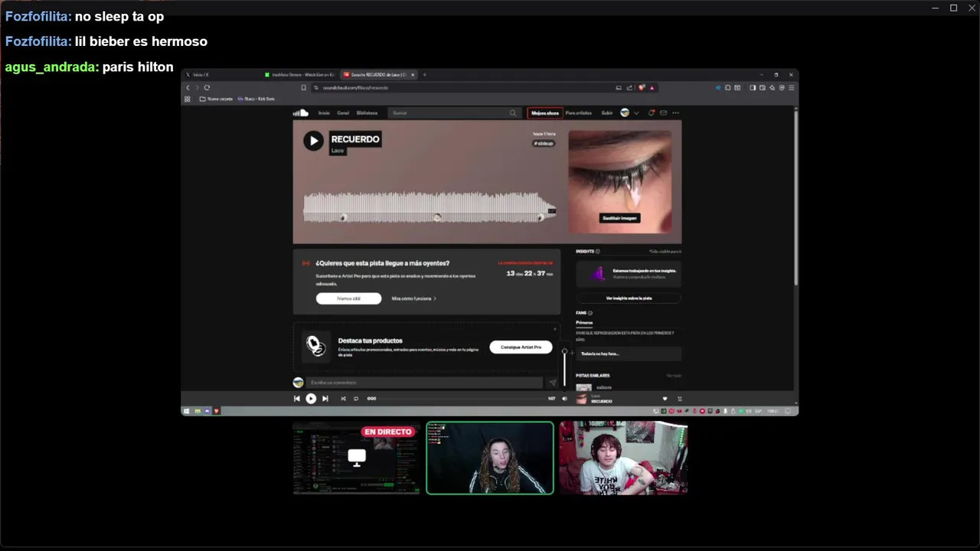Open the 'Laco' artist link under title

(338, 151)
